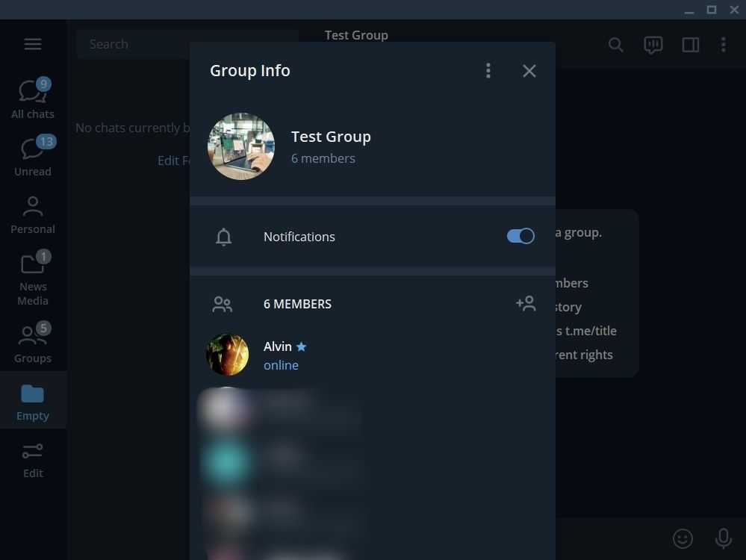Viewport: 746px width, 560px height.
Task: Open the hamburger main menu
Action: tap(33, 44)
